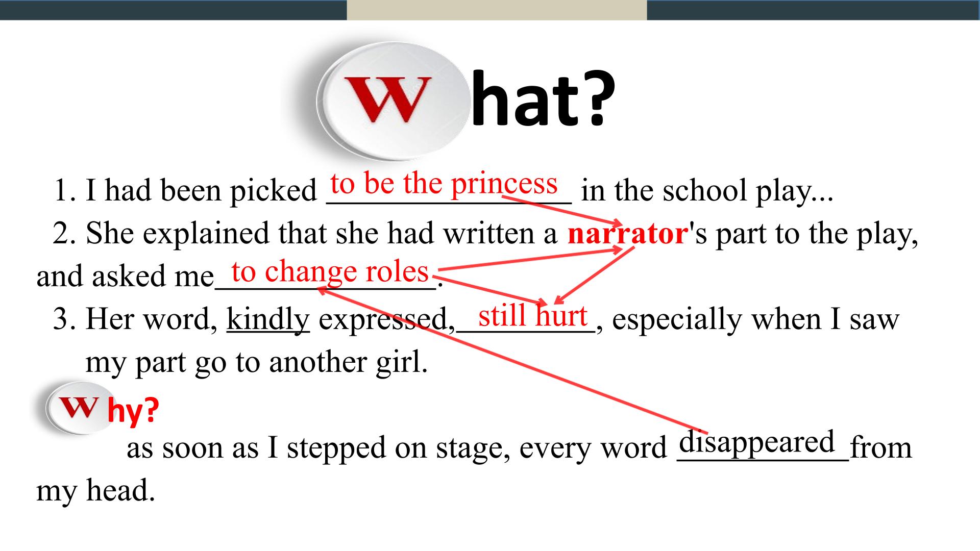Image resolution: width=980 pixels, height=551 pixels.
Task: Click the answer 'to change roles'
Action: [x=330, y=271]
